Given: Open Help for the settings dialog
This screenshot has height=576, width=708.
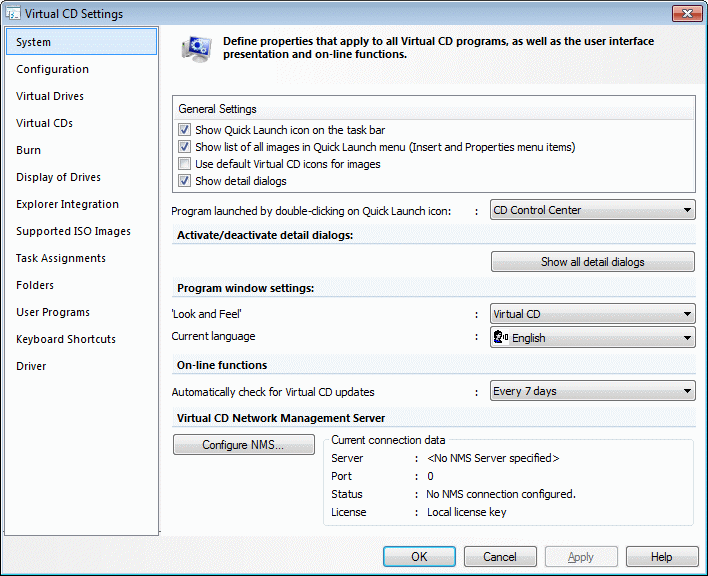Looking at the screenshot, I should pyautogui.click(x=661, y=557).
